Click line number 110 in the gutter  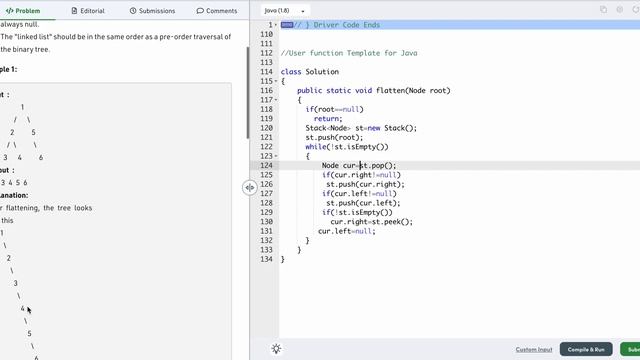coord(266,34)
